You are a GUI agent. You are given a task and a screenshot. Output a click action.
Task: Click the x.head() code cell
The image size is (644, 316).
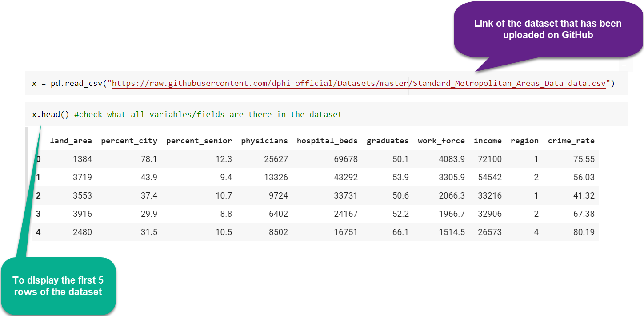[x=50, y=114]
